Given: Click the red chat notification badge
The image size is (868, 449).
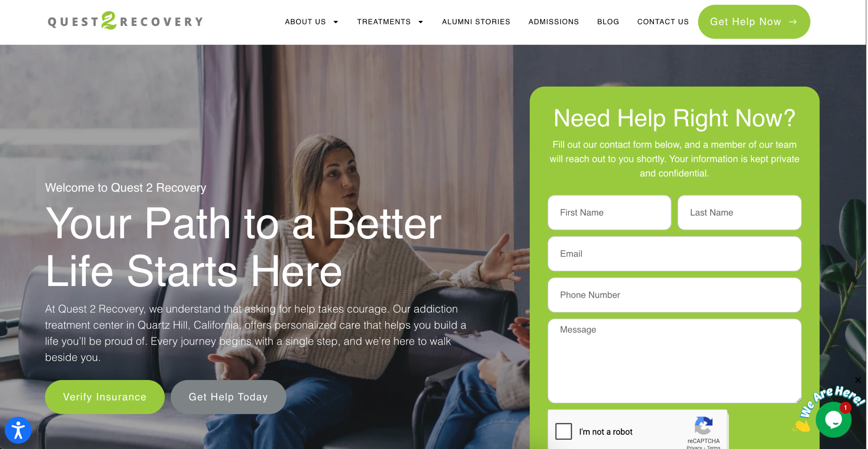Looking at the screenshot, I should click(845, 408).
